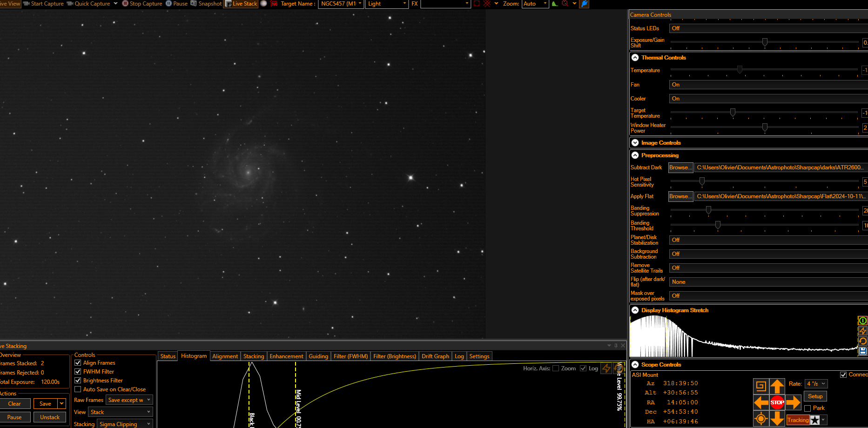868x428 pixels.
Task: Pause the camera preview from the top toolbar
Action: pyautogui.click(x=177, y=4)
